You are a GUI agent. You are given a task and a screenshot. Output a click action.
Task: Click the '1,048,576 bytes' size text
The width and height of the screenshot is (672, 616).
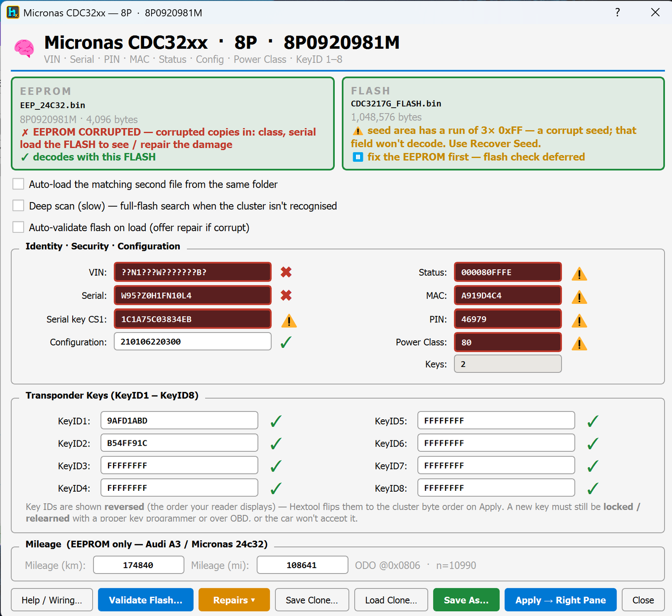point(386,117)
